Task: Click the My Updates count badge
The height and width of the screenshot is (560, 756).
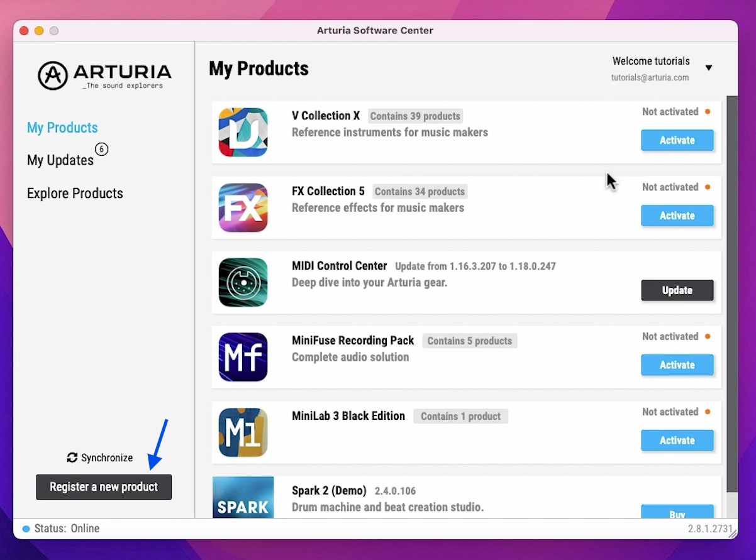Action: (x=101, y=149)
